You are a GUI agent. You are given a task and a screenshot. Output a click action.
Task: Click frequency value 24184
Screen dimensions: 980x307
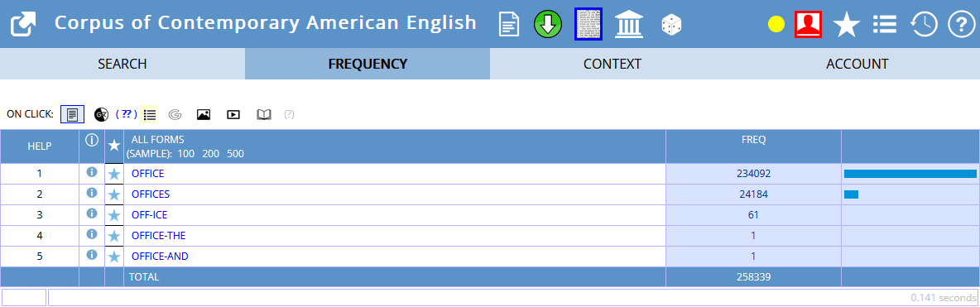click(x=753, y=194)
